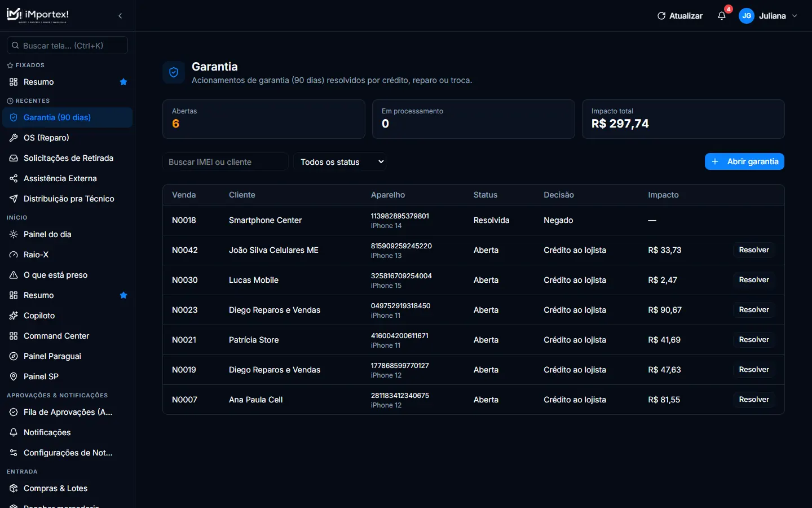Open Compras & Lotes in sidebar
Viewport: 812px width, 508px height.
pyautogui.click(x=68, y=488)
